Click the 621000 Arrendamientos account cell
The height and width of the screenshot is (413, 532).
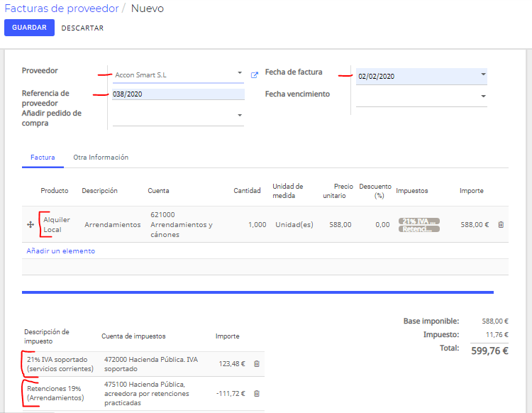[x=182, y=224]
